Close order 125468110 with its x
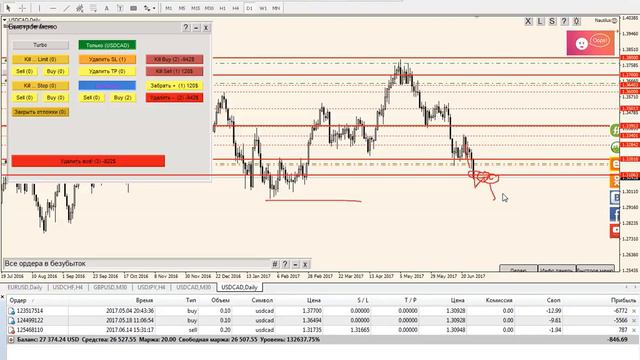This screenshot has height=360, width=640. 634,330
